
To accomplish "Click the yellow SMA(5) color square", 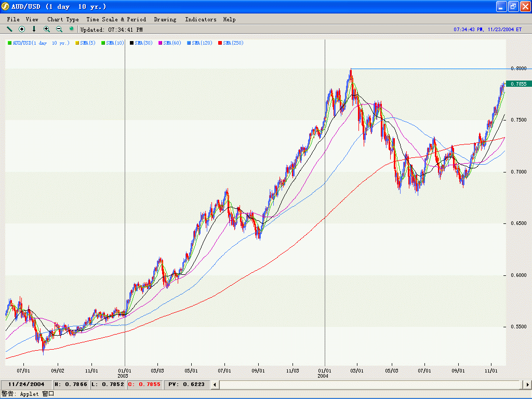I will click(x=77, y=43).
